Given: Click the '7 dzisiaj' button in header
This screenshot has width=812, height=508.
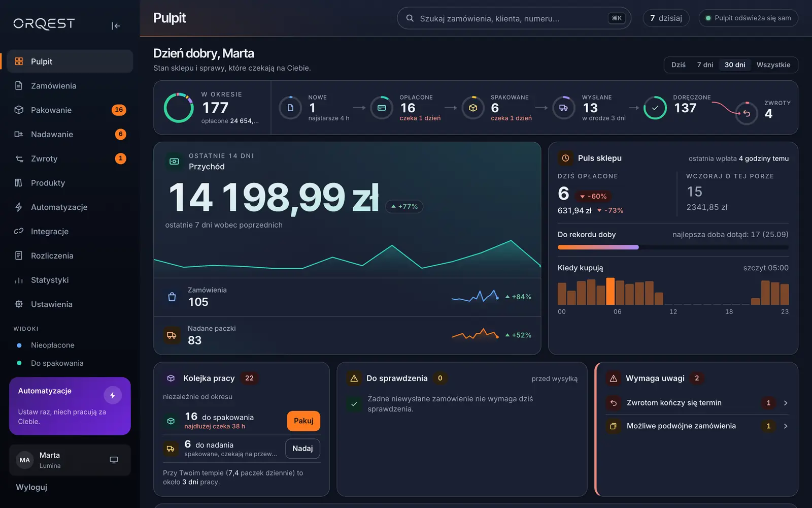Looking at the screenshot, I should click(666, 18).
